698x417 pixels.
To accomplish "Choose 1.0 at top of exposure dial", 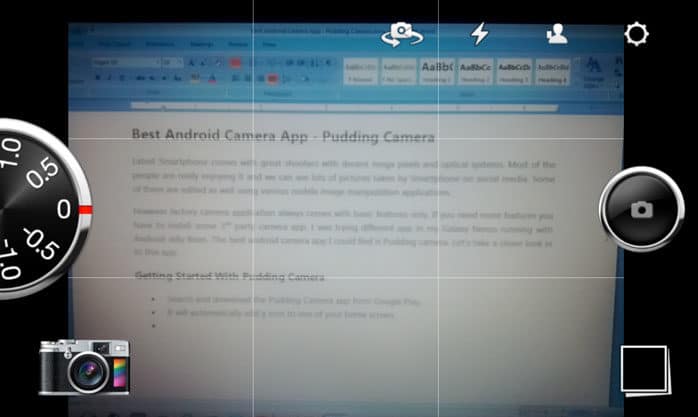I will [10, 152].
